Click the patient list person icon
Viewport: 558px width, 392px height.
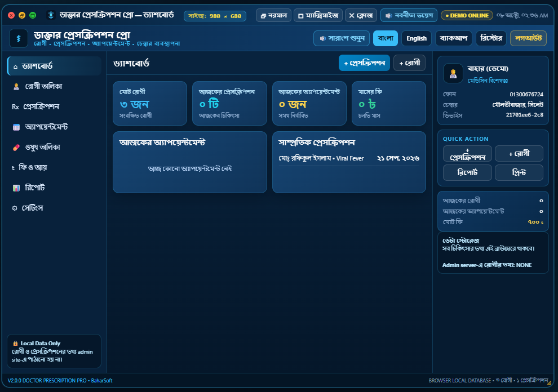point(16,86)
